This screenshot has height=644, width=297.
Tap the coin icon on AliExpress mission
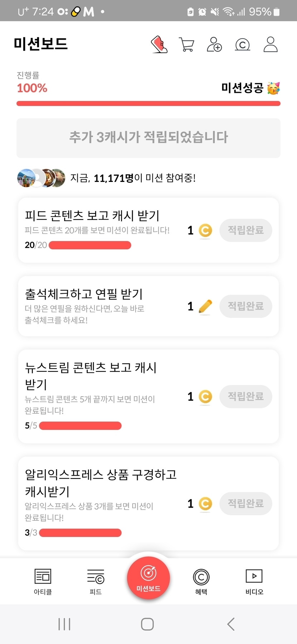coord(205,504)
